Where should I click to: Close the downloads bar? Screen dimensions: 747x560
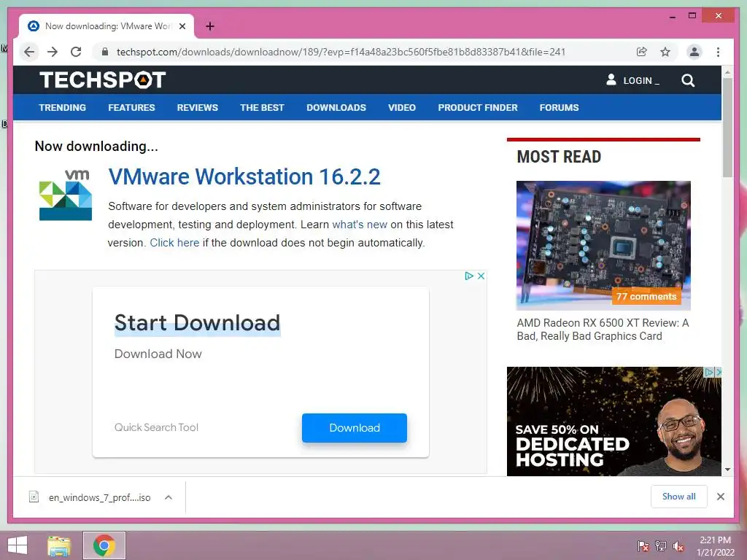click(x=720, y=497)
